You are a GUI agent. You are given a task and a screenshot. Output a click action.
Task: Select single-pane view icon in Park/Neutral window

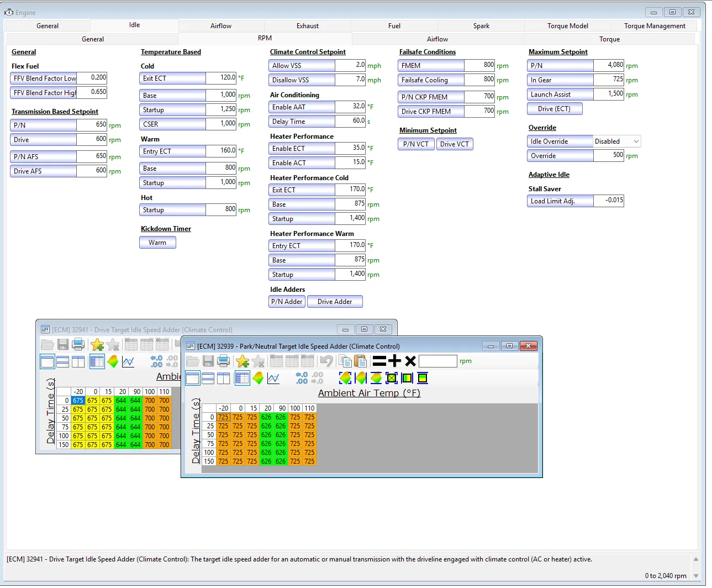(x=193, y=379)
